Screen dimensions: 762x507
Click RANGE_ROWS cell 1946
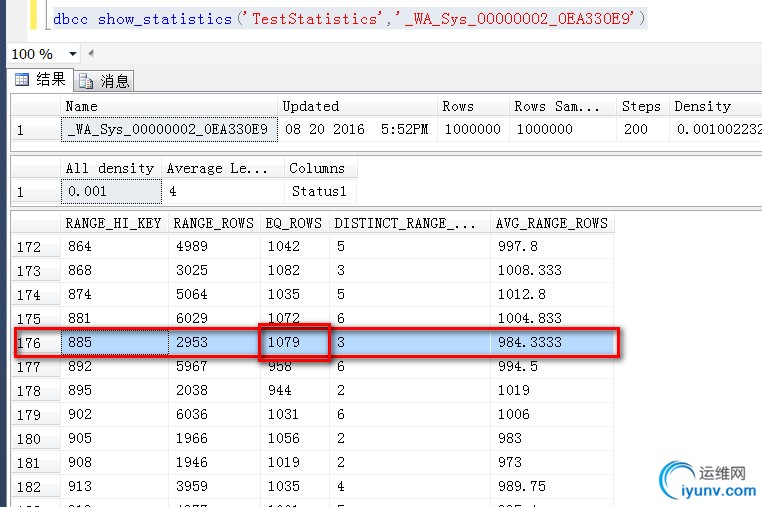tap(214, 462)
